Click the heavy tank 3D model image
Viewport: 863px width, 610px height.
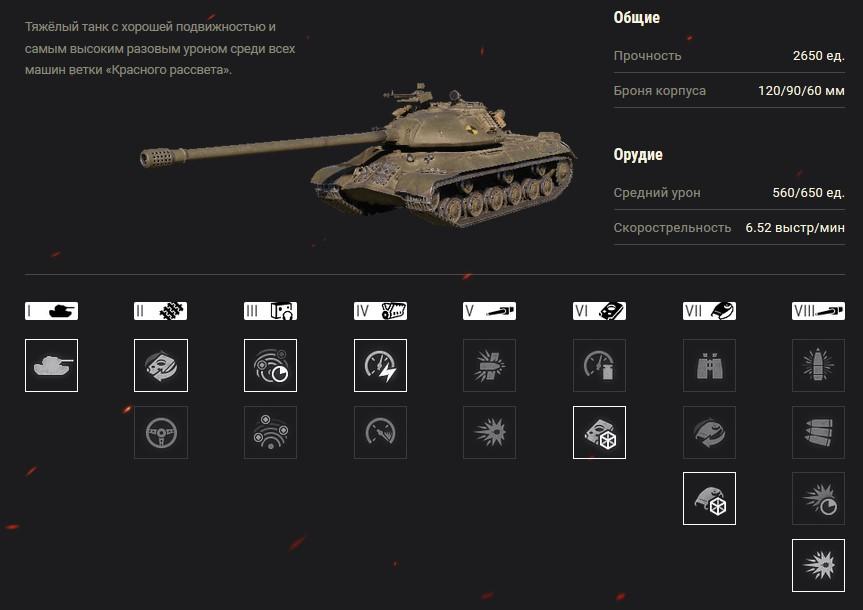(358, 156)
